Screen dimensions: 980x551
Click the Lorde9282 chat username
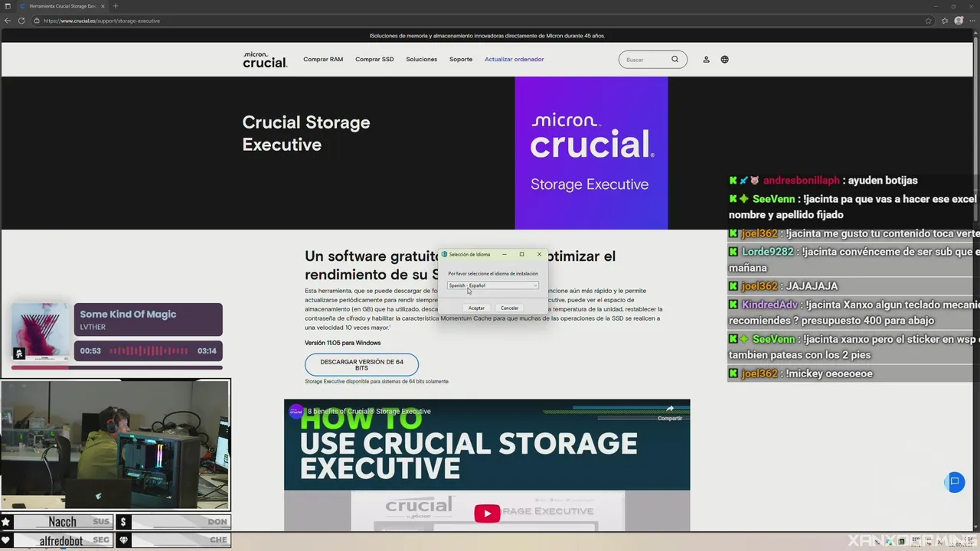(x=769, y=252)
